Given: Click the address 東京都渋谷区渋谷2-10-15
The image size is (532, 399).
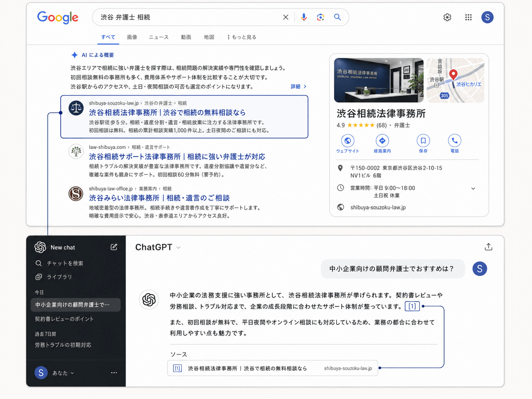Looking at the screenshot, I should pos(412,168).
